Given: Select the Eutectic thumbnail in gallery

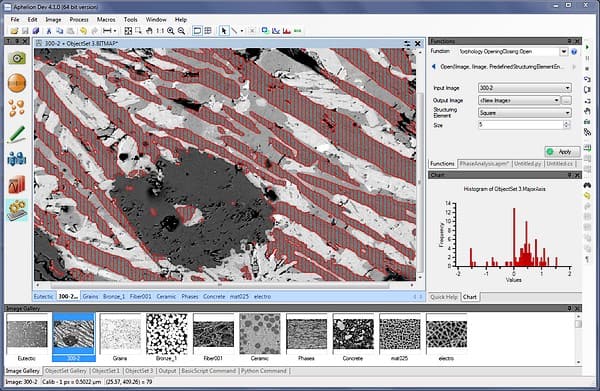Looking at the screenshot, I should click(x=27, y=337).
